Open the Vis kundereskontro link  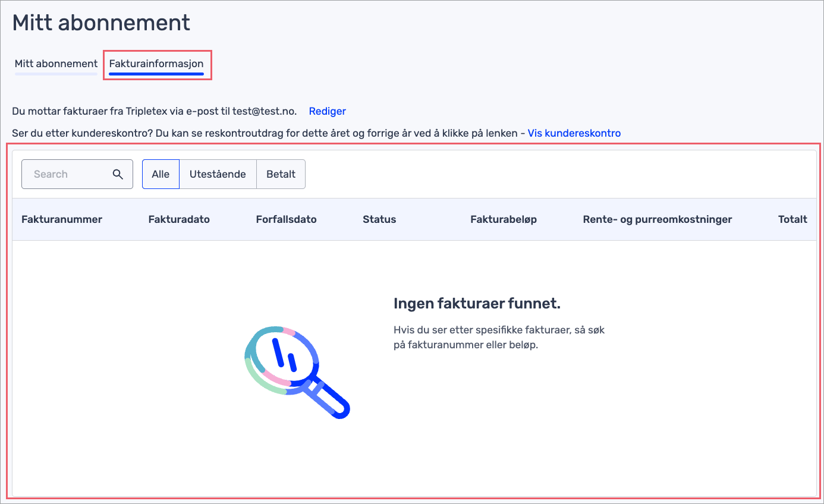pos(574,133)
